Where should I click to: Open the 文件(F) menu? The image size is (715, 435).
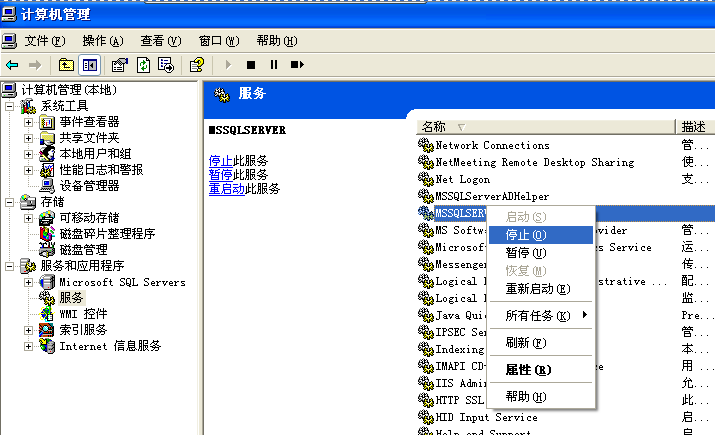(x=45, y=41)
